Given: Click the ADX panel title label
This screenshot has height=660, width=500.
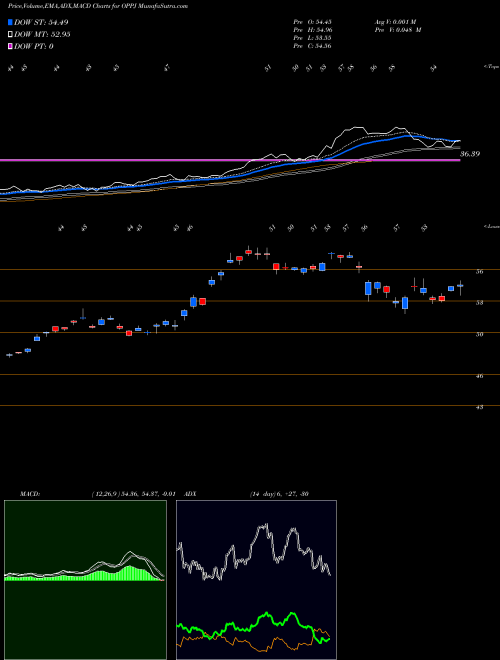Looking at the screenshot, I should [190, 494].
